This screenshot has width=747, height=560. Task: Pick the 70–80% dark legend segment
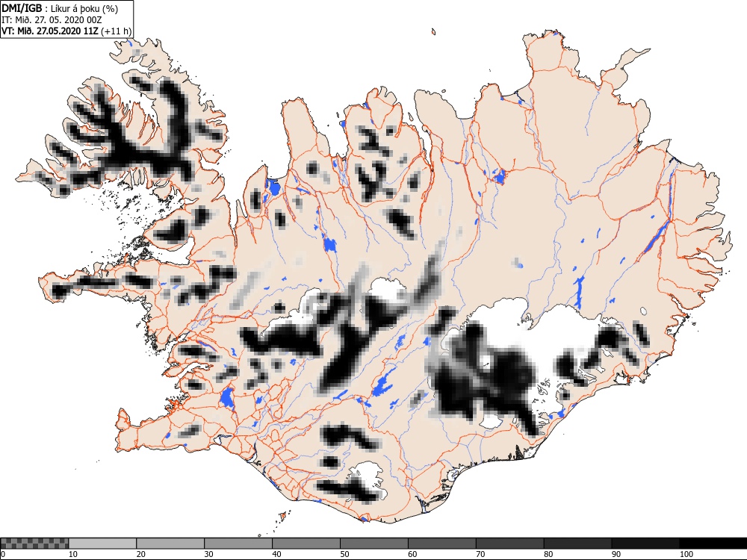[x=509, y=544]
